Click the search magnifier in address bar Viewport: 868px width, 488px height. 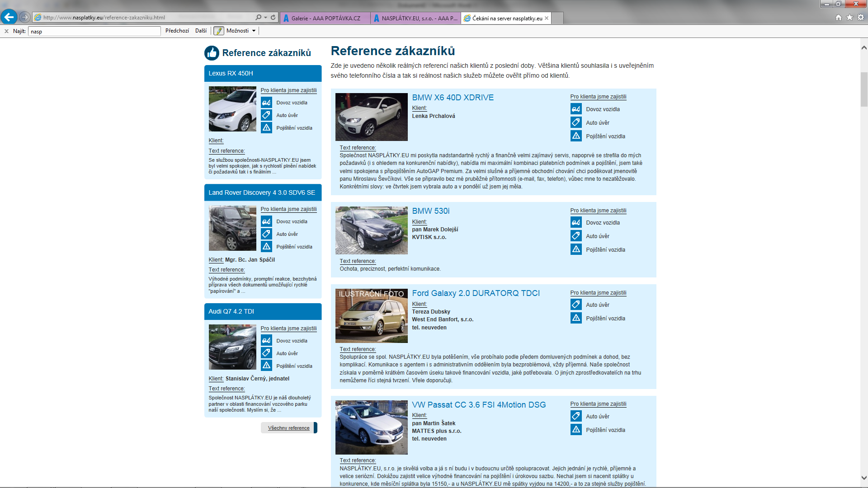(258, 18)
